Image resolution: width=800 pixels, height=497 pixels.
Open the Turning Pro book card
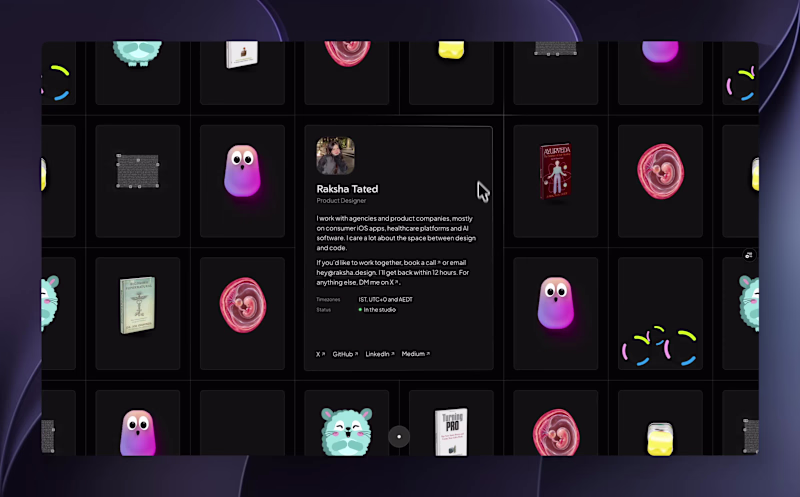(451, 423)
